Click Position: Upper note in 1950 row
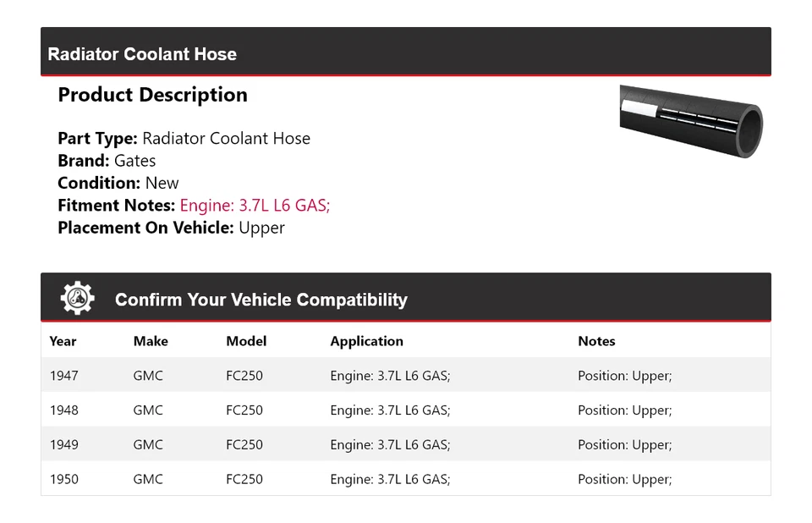812x523 pixels. [624, 480]
